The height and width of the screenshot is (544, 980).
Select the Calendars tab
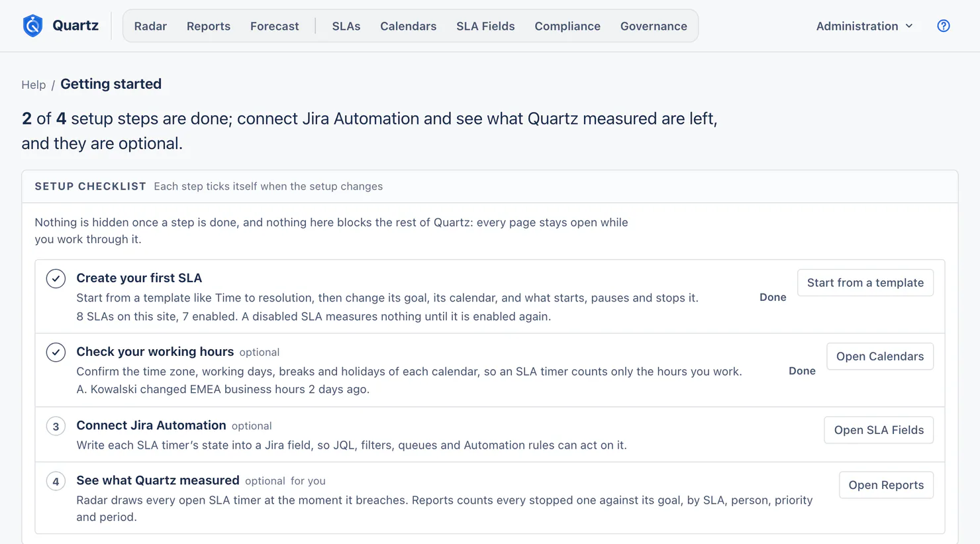(x=409, y=26)
